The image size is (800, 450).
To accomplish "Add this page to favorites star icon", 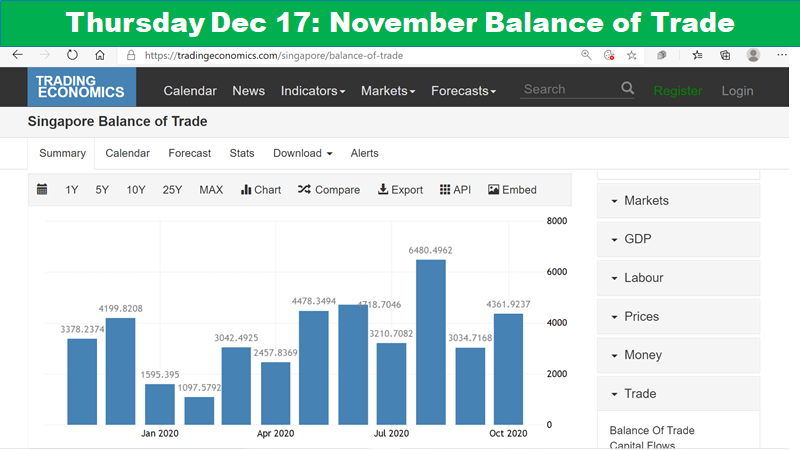I will [632, 55].
